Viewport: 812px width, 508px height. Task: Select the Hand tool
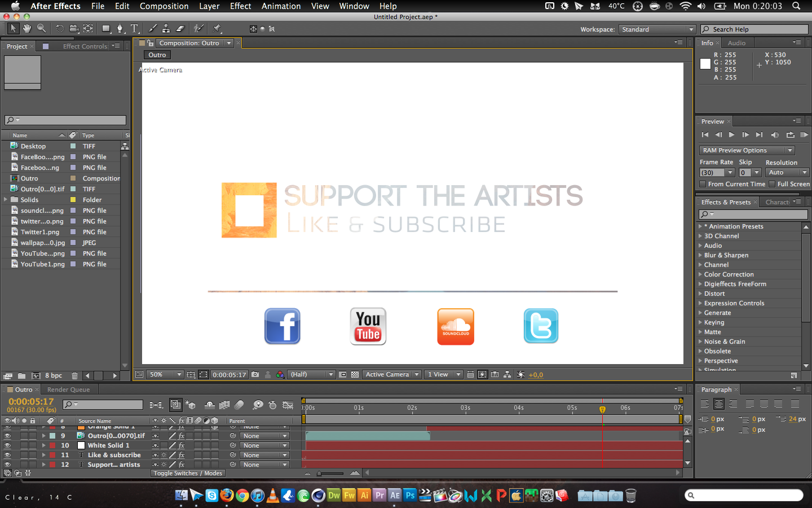point(27,28)
